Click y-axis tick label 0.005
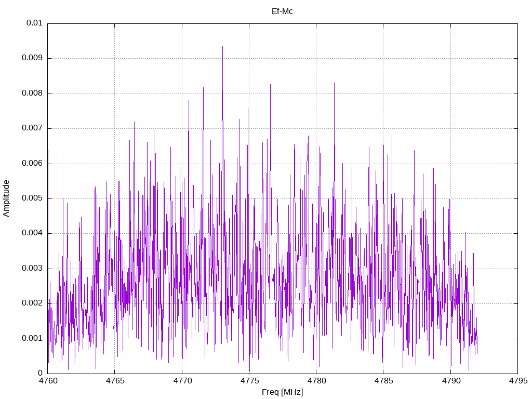Viewport: 532px width, 399px height. point(32,198)
